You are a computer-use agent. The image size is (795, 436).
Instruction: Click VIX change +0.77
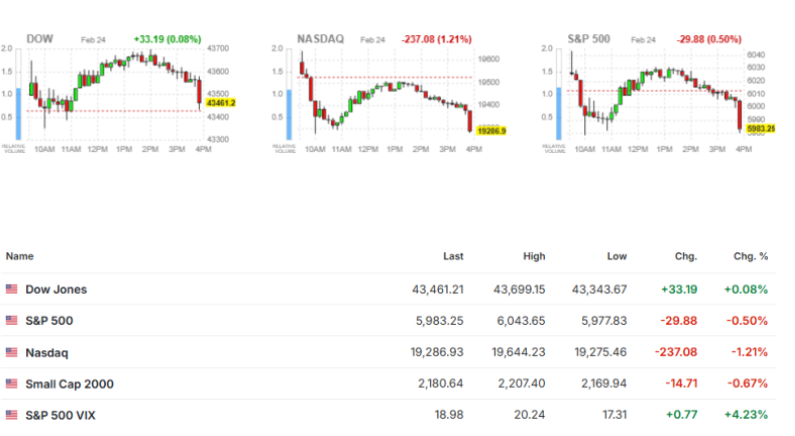point(682,415)
